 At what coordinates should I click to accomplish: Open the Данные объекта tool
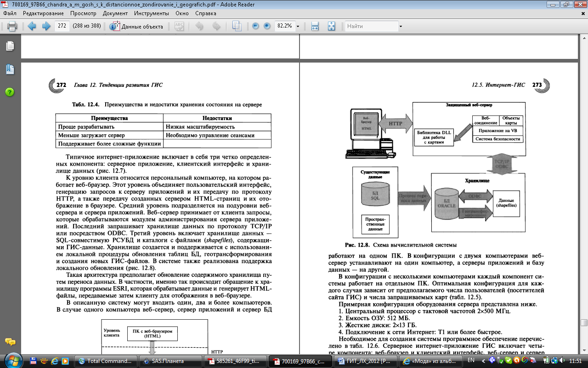tap(137, 26)
